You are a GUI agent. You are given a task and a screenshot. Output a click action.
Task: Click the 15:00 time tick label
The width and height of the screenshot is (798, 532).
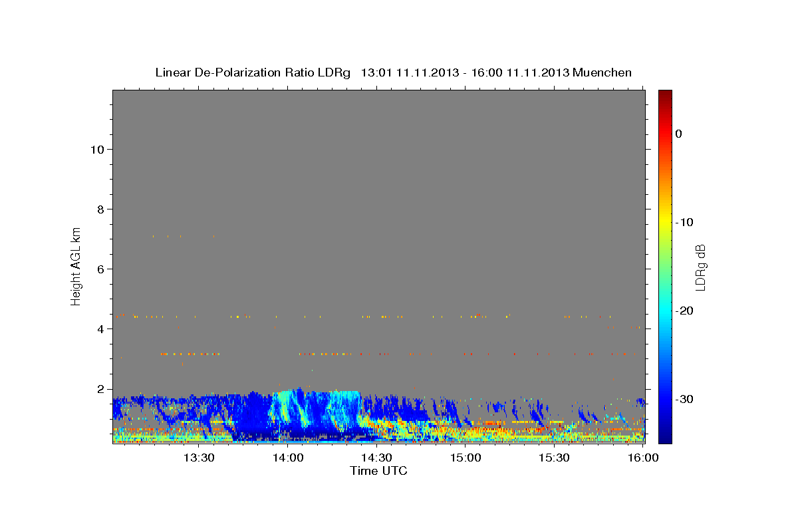(x=465, y=458)
